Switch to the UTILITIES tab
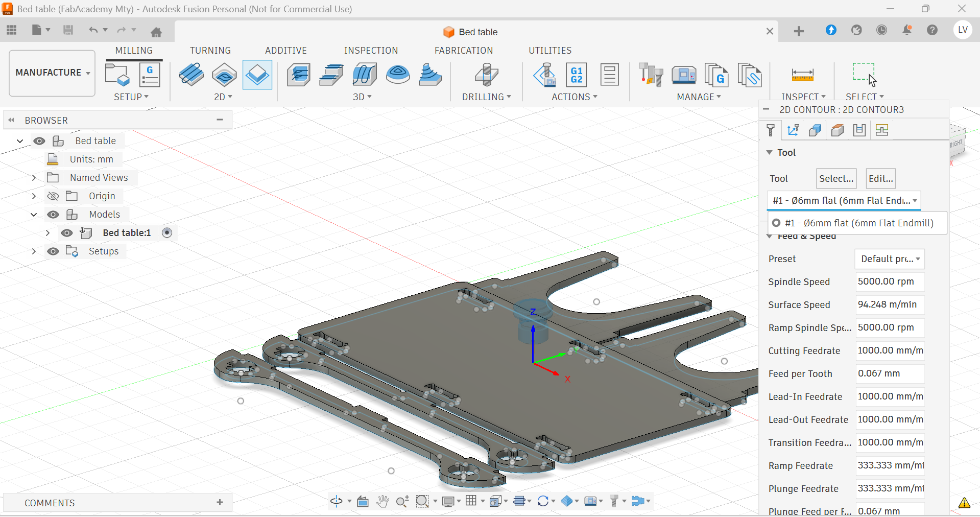 click(x=550, y=51)
